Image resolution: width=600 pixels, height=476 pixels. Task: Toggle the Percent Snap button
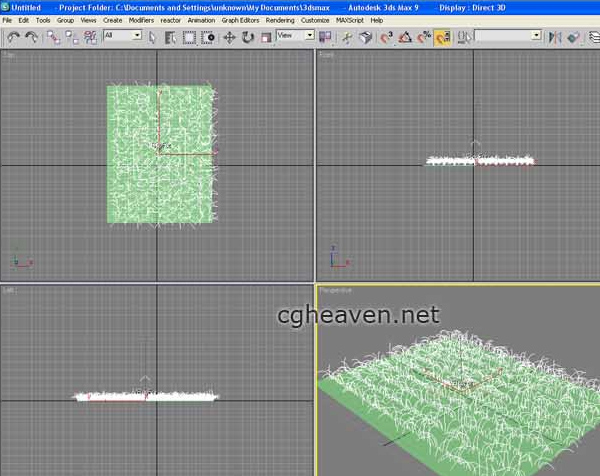click(424, 37)
